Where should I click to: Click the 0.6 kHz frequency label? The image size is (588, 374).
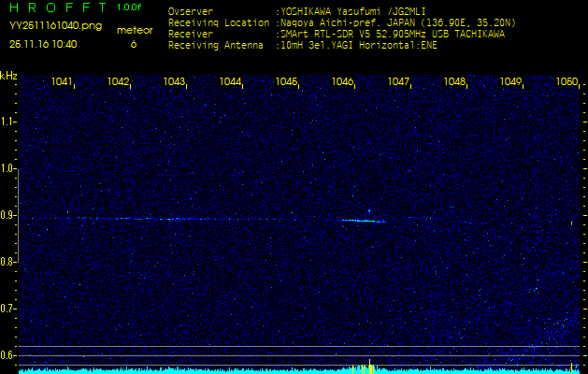pos(8,354)
